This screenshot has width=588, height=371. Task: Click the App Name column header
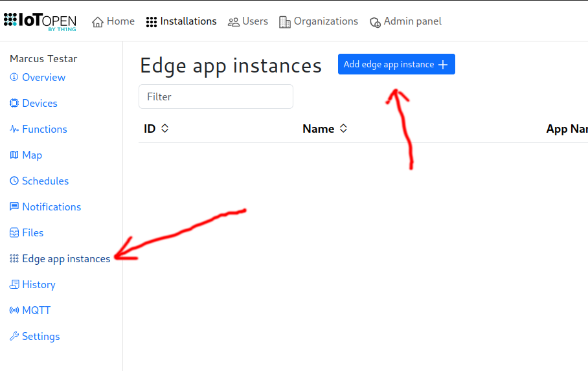pos(567,129)
